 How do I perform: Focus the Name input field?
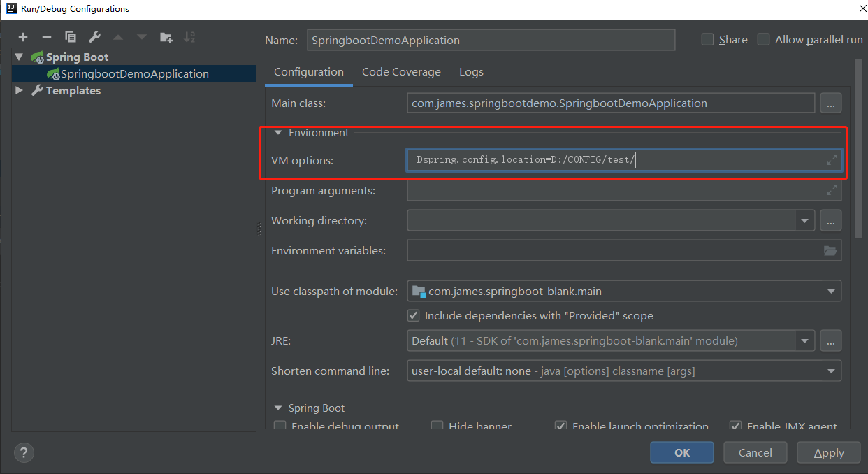[x=491, y=40]
